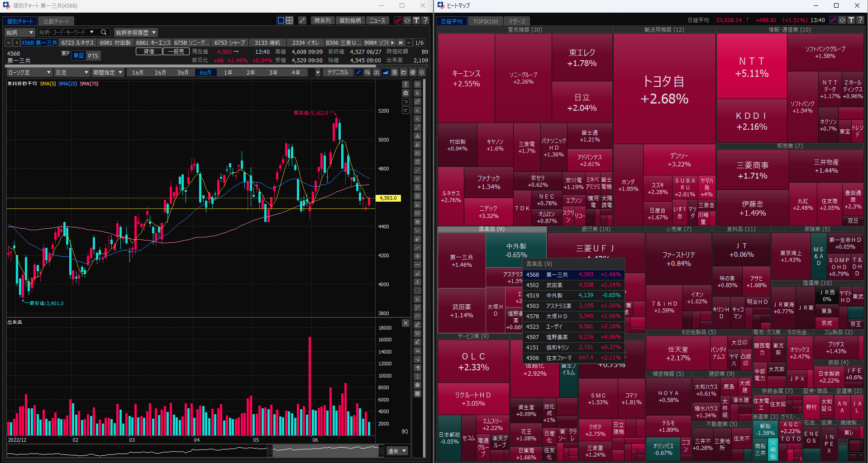Switch market to PTS
The height and width of the screenshot is (463, 868).
pyautogui.click(x=93, y=56)
